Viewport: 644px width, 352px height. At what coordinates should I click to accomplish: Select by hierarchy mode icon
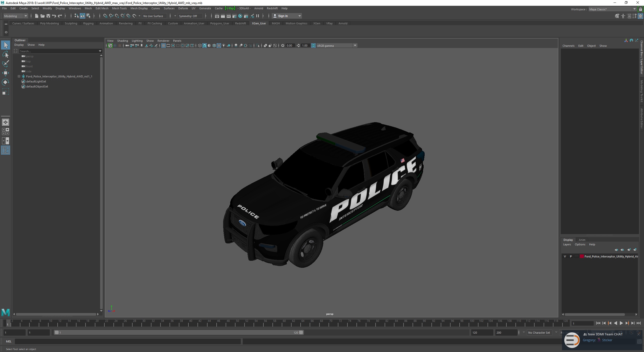(x=76, y=16)
